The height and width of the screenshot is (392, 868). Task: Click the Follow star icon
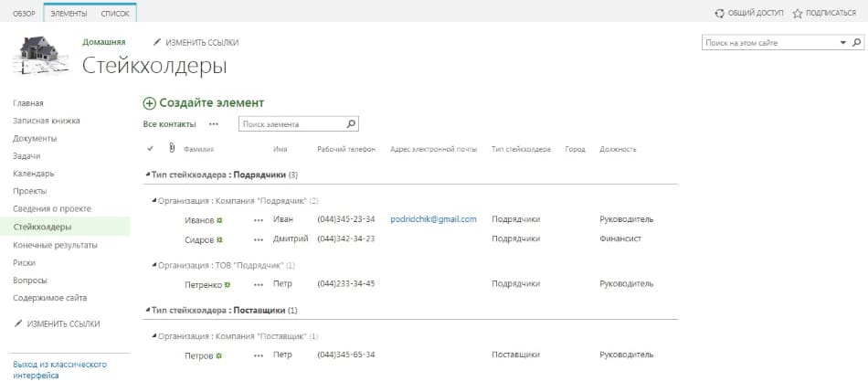[x=797, y=14]
